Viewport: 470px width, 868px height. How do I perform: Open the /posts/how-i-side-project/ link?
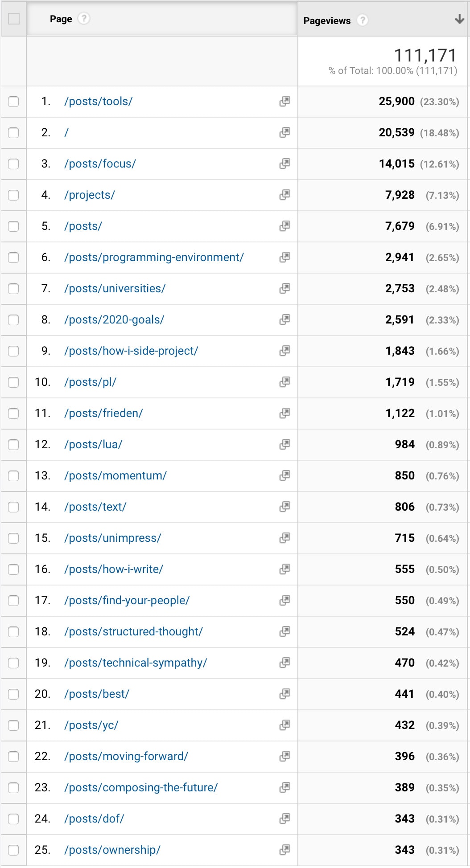coord(131,351)
